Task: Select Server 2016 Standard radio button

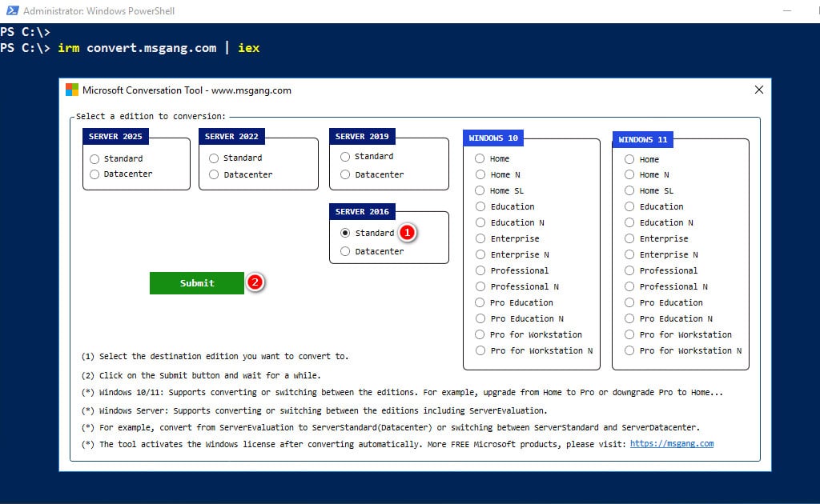Action: [345, 233]
